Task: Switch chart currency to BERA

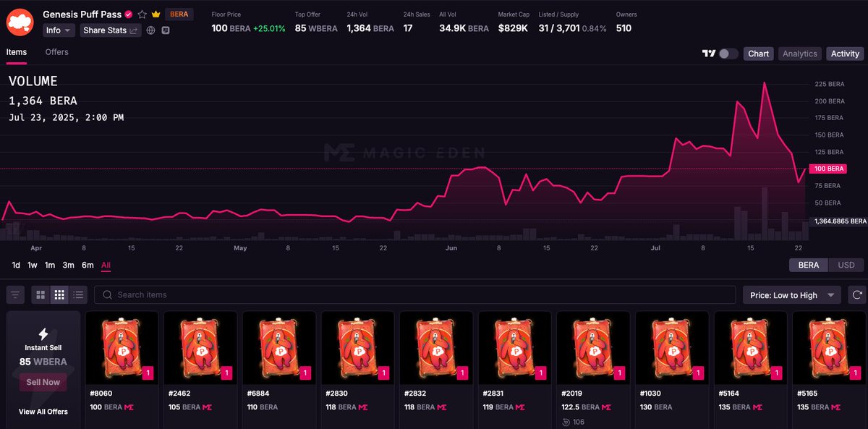Action: 809,265
